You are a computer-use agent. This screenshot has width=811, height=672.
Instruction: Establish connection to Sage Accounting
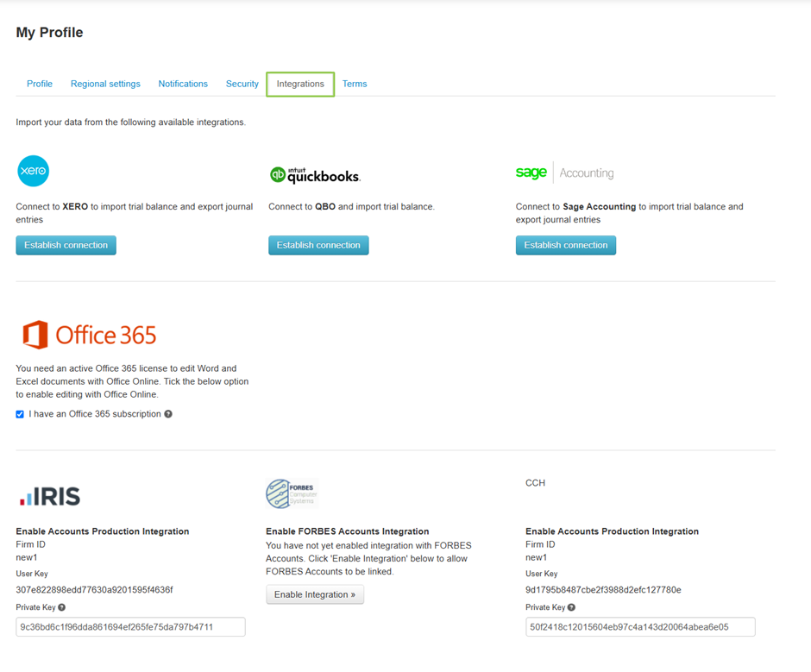(x=565, y=245)
